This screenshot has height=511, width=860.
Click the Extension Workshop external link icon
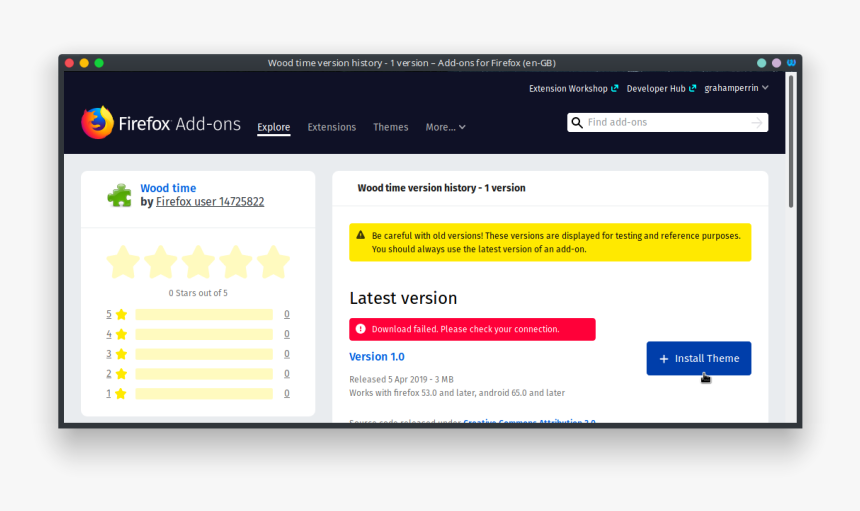[x=615, y=88]
